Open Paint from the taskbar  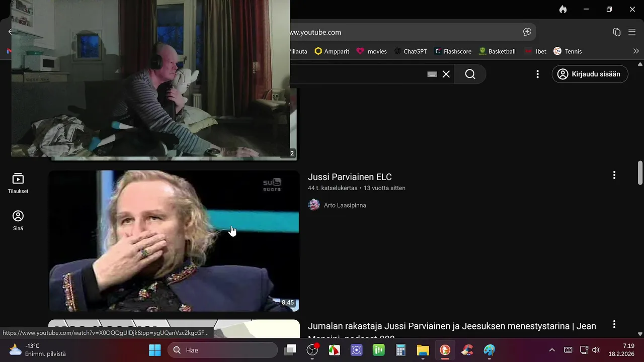coord(489,350)
